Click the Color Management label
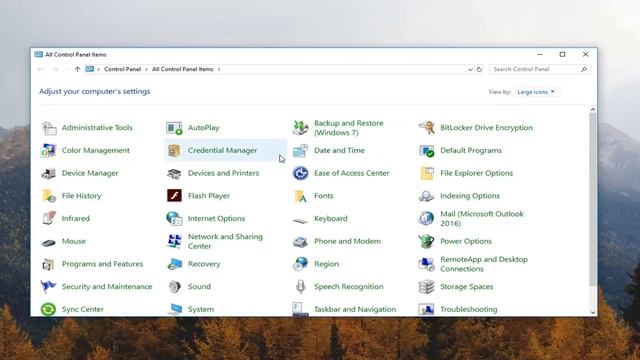Screen dimensions: 640x360 pyautogui.click(x=96, y=150)
